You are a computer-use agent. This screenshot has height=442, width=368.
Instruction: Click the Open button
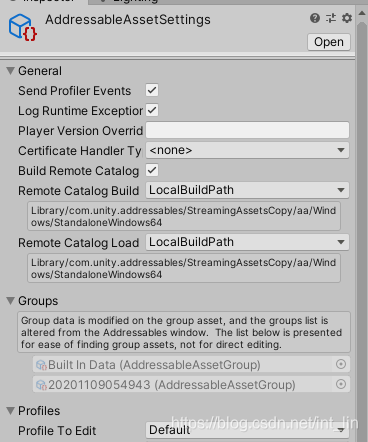coord(329,42)
